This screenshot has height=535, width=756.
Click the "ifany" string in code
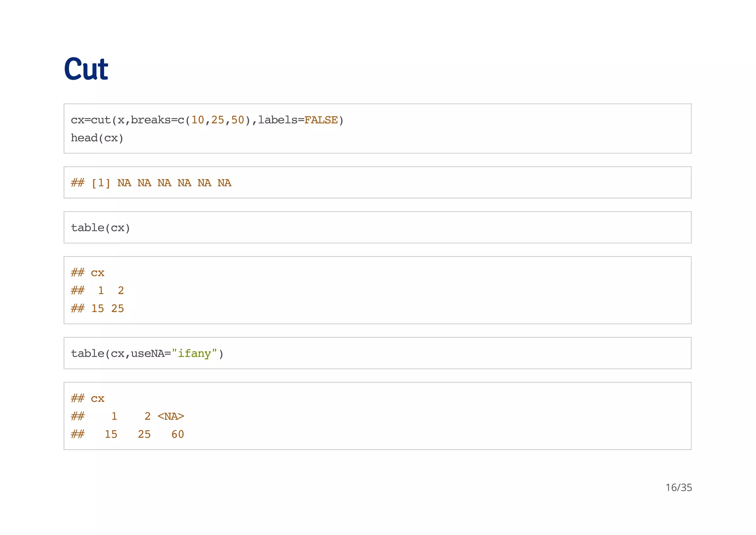click(194, 354)
